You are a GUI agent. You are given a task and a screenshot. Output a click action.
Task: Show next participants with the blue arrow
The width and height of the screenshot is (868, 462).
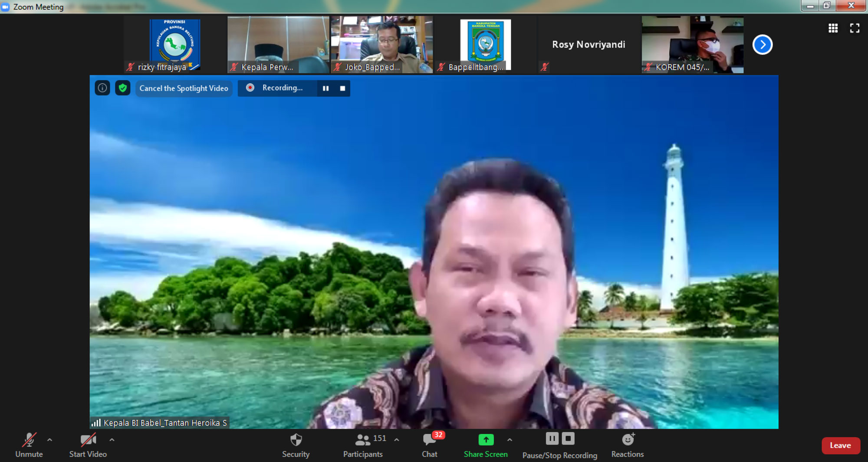pos(762,45)
